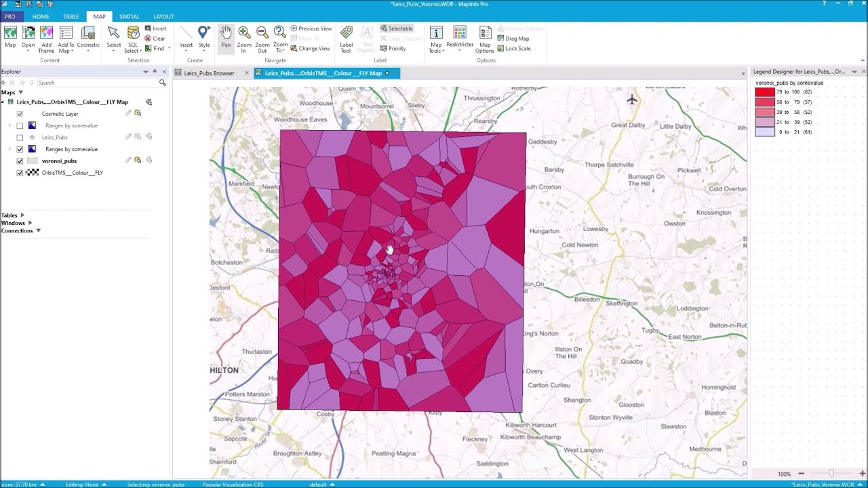Screen dimensions: 868x488
Task: Select the Zoom In magnifier tool
Action: coord(244,39)
